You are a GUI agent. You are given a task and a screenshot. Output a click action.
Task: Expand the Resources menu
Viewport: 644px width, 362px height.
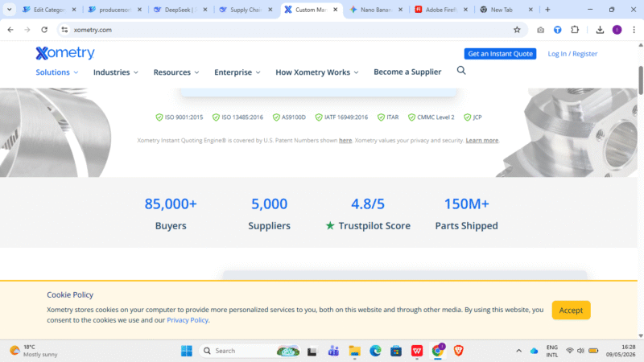tap(176, 72)
